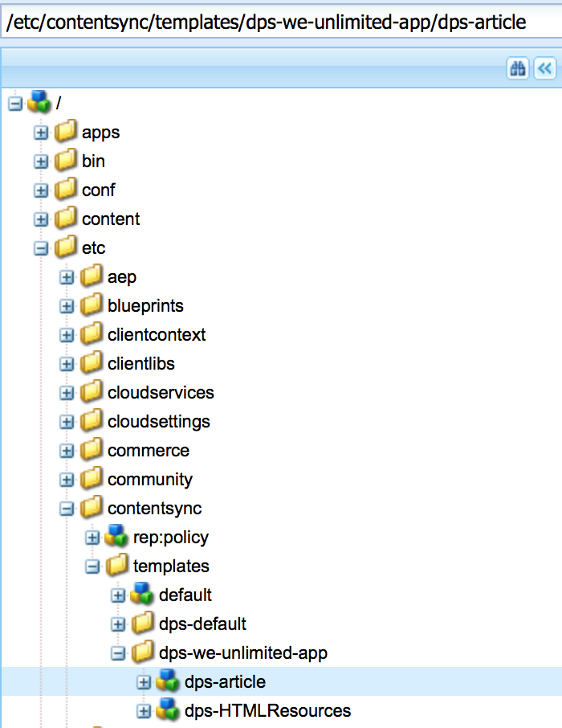Click the etc folder icon
Viewport: 562px width, 728px height.
pos(66,247)
